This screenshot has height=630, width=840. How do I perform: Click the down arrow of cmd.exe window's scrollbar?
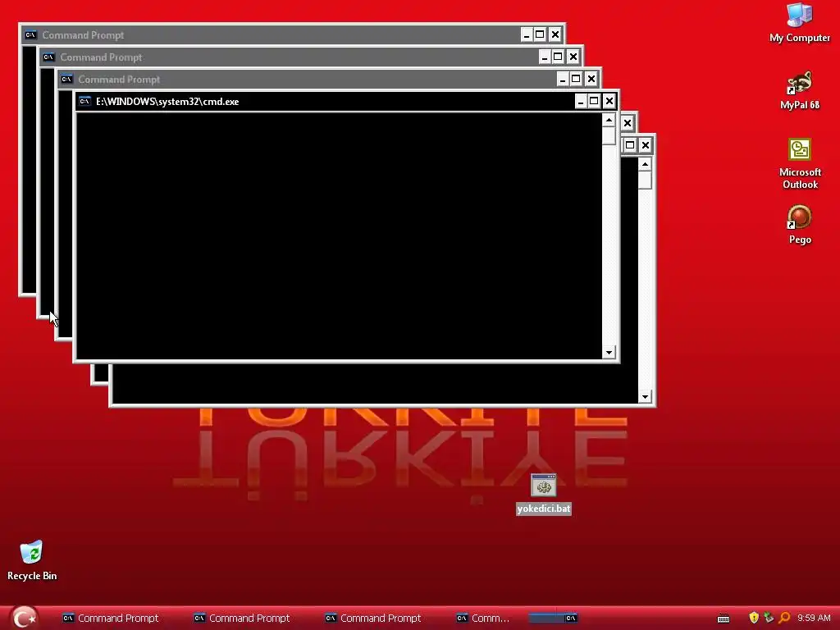point(609,352)
